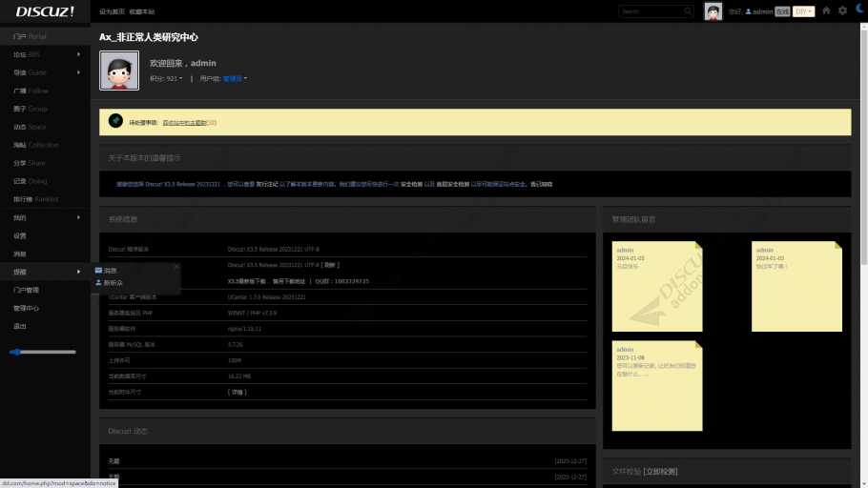Image resolution: width=868 pixels, height=488 pixels.
Task: Click X3.5最新版下载 link
Action: (x=247, y=281)
